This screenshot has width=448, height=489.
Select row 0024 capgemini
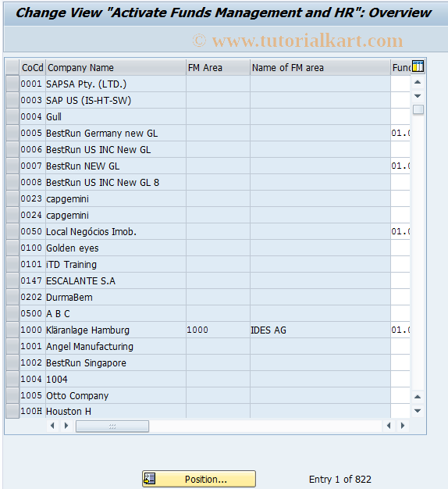(12, 215)
